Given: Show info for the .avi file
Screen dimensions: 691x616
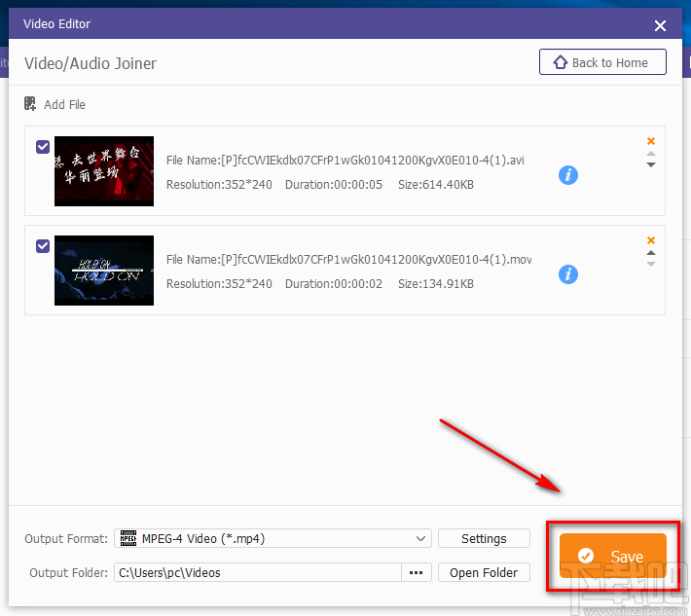Looking at the screenshot, I should [568, 175].
